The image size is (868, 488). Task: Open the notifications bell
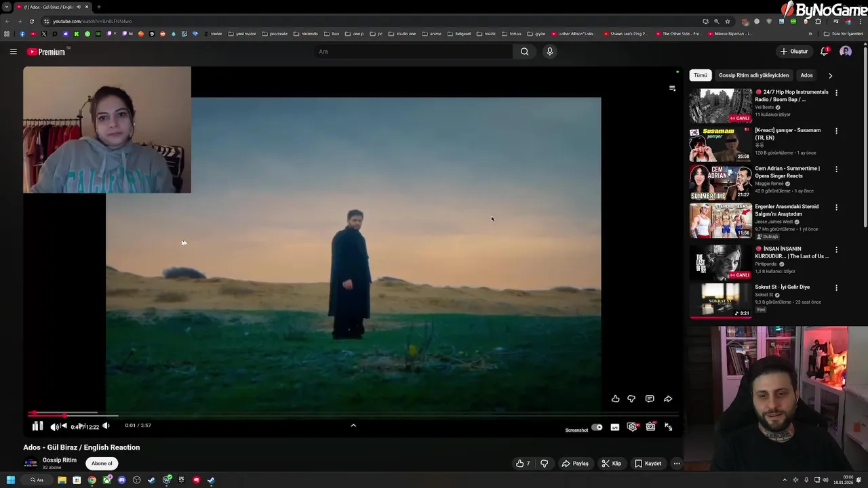825,52
